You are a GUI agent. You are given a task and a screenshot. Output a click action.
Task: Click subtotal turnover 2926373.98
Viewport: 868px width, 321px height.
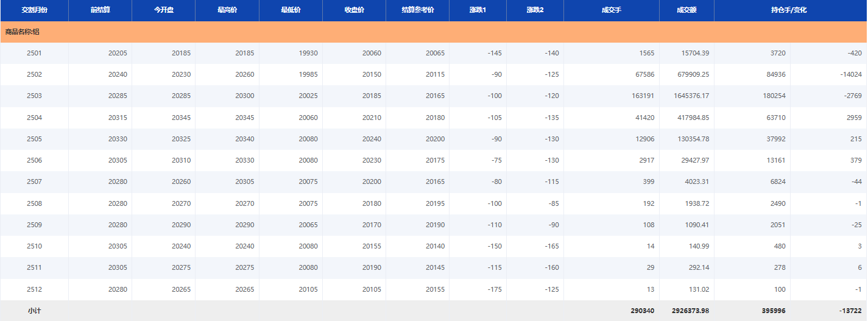point(690,311)
